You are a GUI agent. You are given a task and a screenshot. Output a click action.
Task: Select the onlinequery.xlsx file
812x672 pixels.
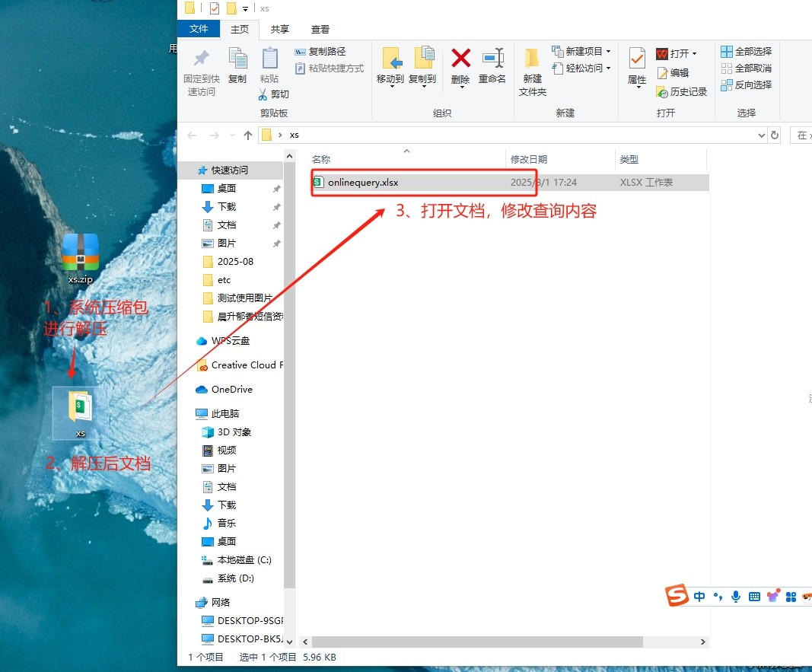click(363, 183)
